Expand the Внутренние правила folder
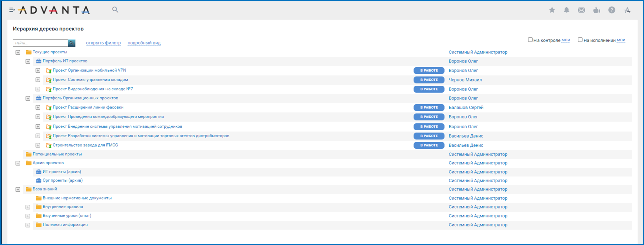The image size is (644, 245). click(x=28, y=207)
